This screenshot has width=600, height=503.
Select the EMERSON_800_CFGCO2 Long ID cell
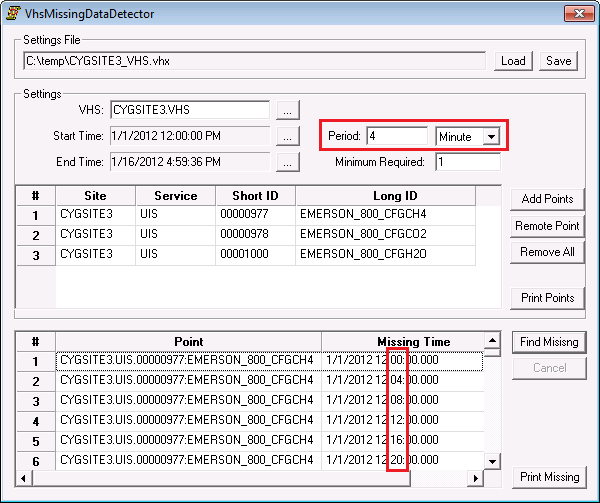385,234
